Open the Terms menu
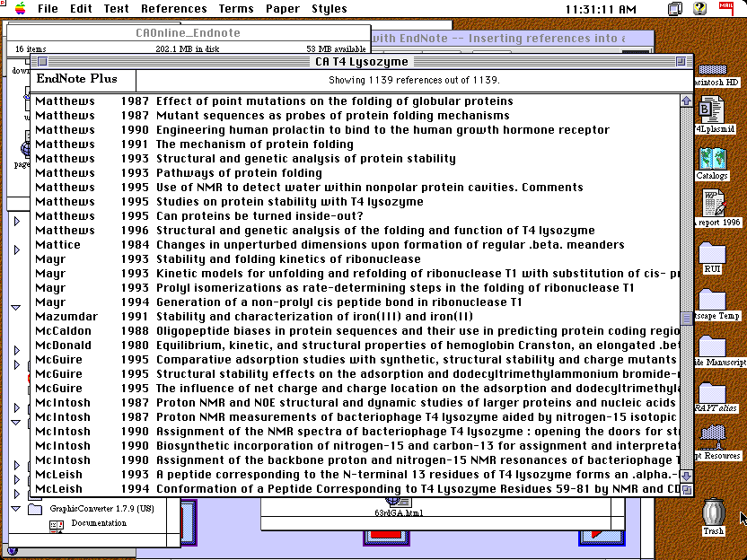The height and width of the screenshot is (560, 747). click(x=236, y=9)
